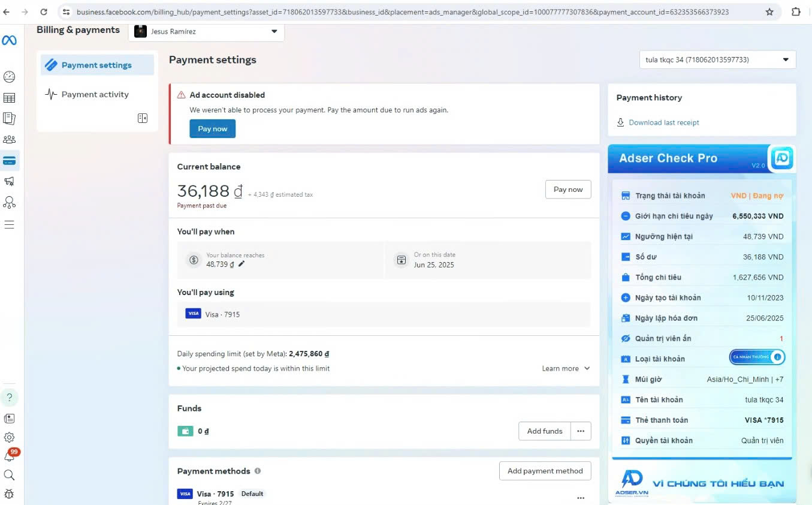This screenshot has height=505, width=812.
Task: Open the Settings gear in sidebar
Action: (x=9, y=438)
